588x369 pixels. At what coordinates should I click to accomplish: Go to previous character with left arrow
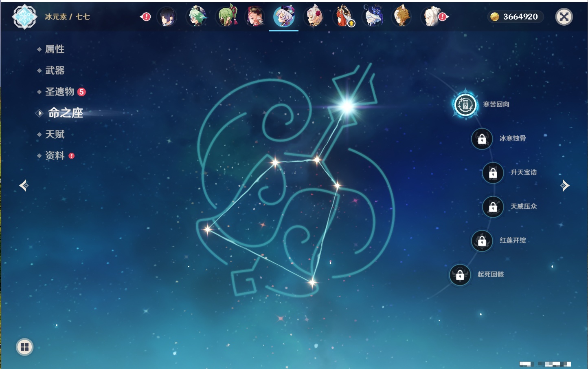[24, 186]
